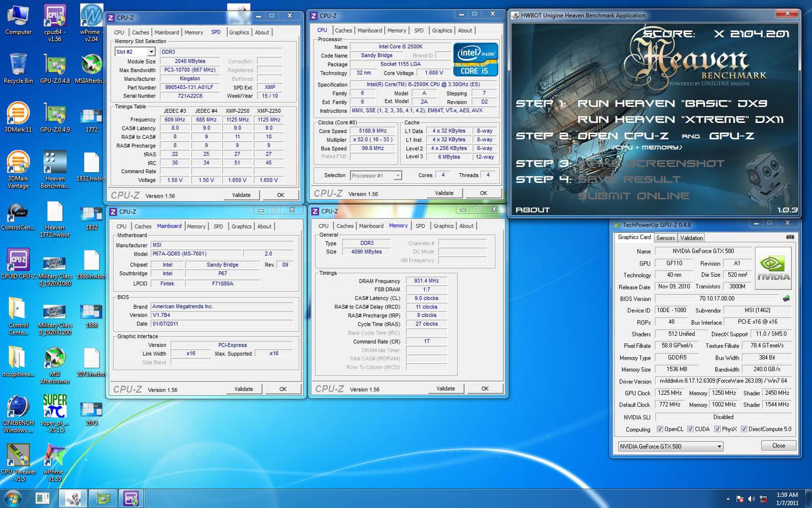Screen dimensions: 812x508
Task: Show hidden system tray icons
Action: point(728,499)
